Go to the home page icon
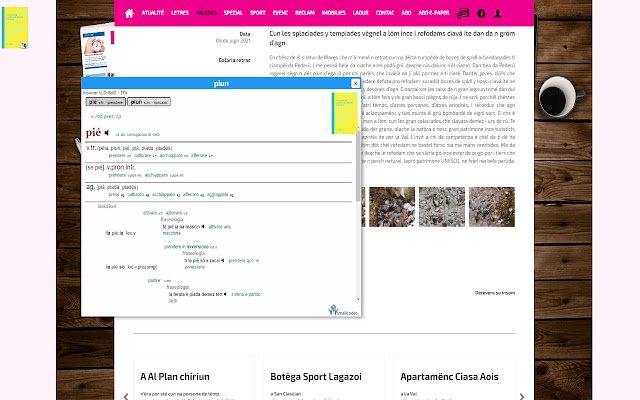 (x=129, y=13)
